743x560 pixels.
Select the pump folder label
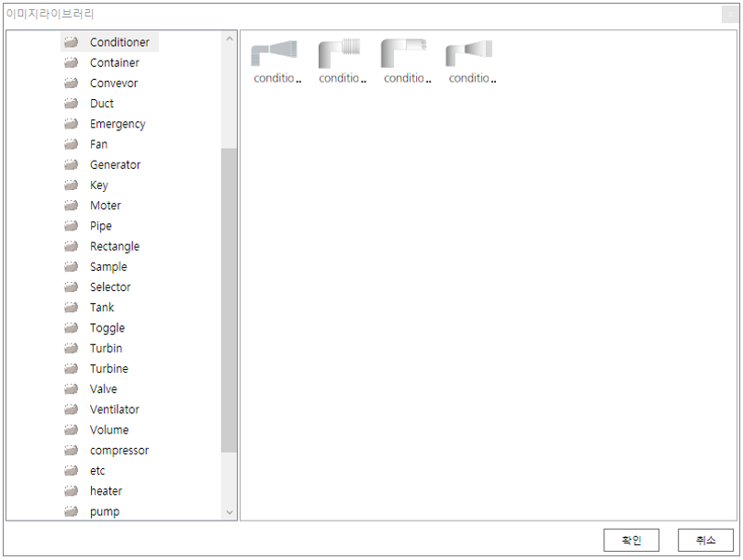pyautogui.click(x=105, y=512)
